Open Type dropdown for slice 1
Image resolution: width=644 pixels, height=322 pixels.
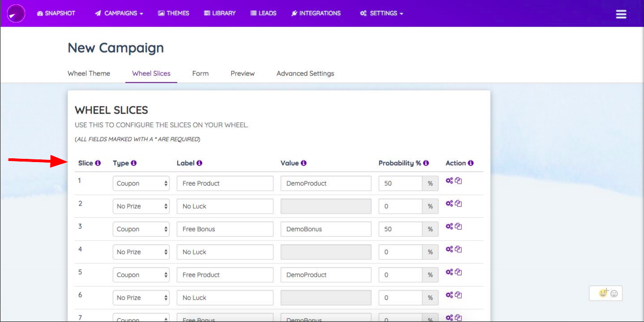pyautogui.click(x=141, y=184)
